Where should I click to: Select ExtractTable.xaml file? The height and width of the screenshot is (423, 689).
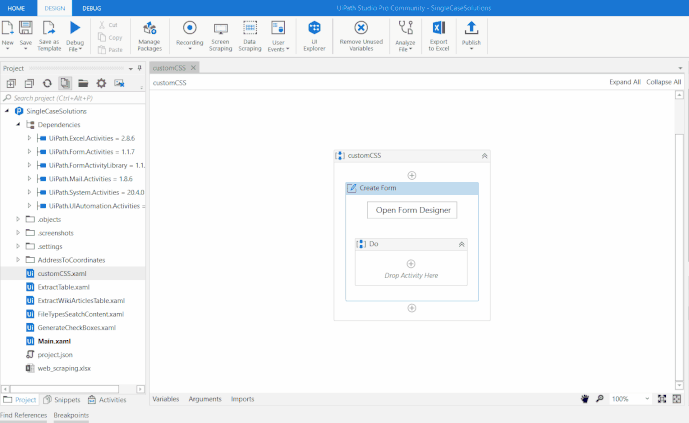pos(64,287)
